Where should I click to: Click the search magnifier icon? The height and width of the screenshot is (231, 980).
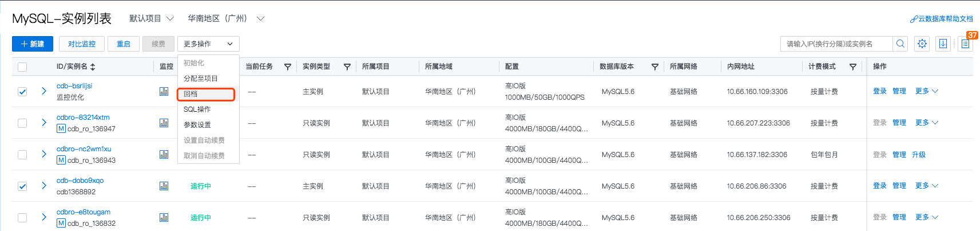pos(900,44)
